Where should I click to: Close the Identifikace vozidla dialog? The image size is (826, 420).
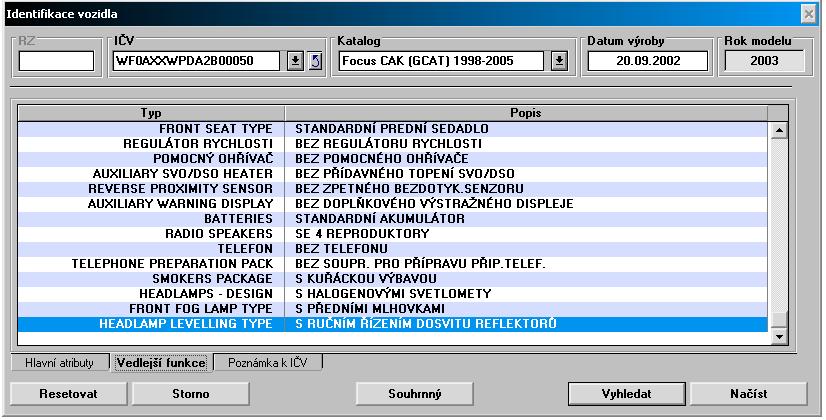pyautogui.click(x=808, y=13)
